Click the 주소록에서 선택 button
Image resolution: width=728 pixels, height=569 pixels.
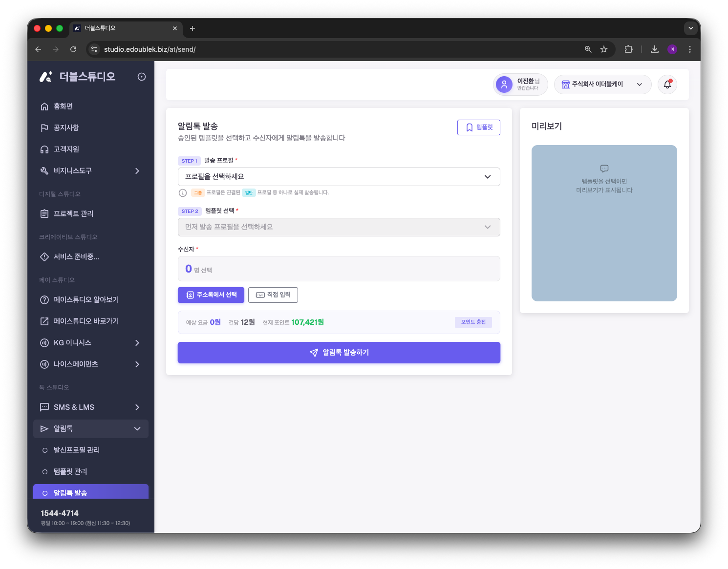tap(211, 295)
